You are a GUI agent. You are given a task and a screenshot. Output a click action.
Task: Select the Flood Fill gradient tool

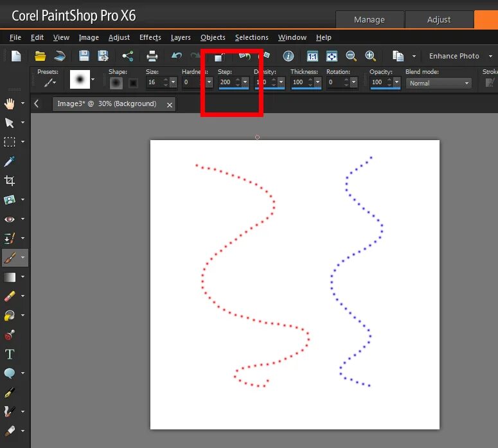click(9, 277)
